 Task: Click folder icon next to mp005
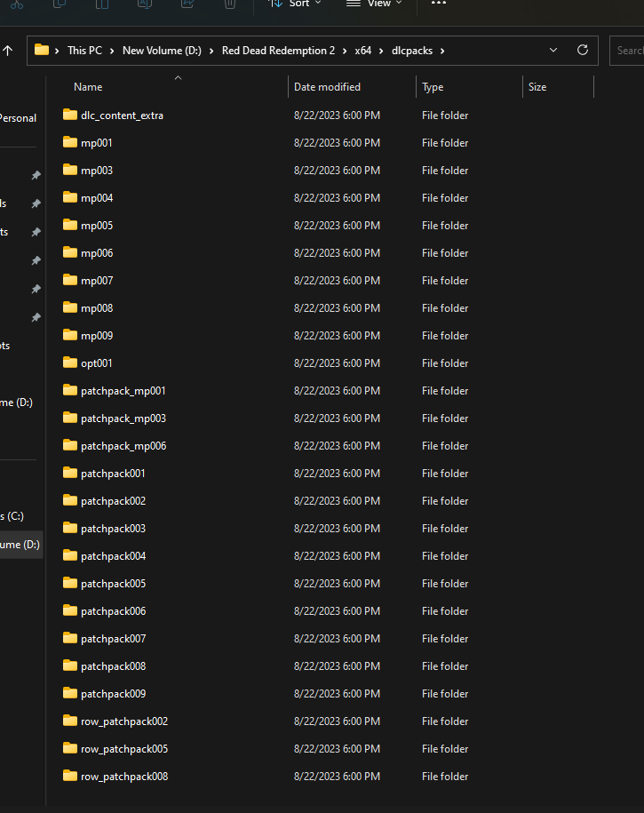[x=70, y=225]
